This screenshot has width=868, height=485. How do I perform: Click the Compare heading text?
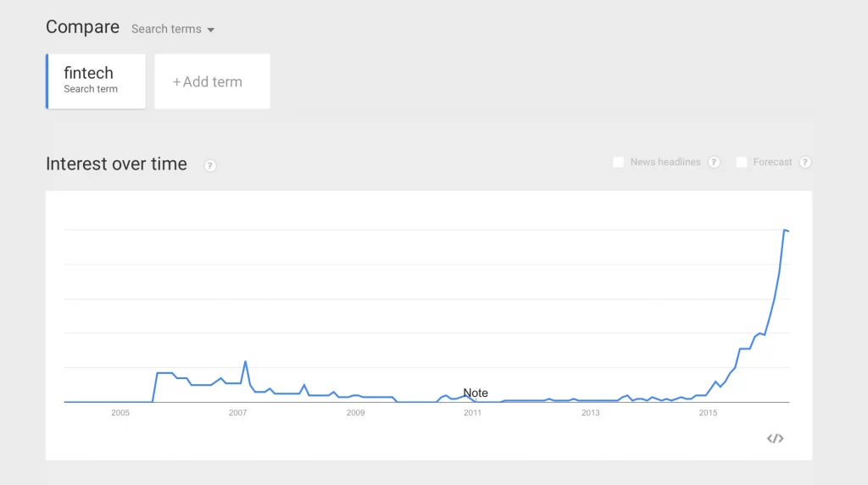pyautogui.click(x=82, y=27)
